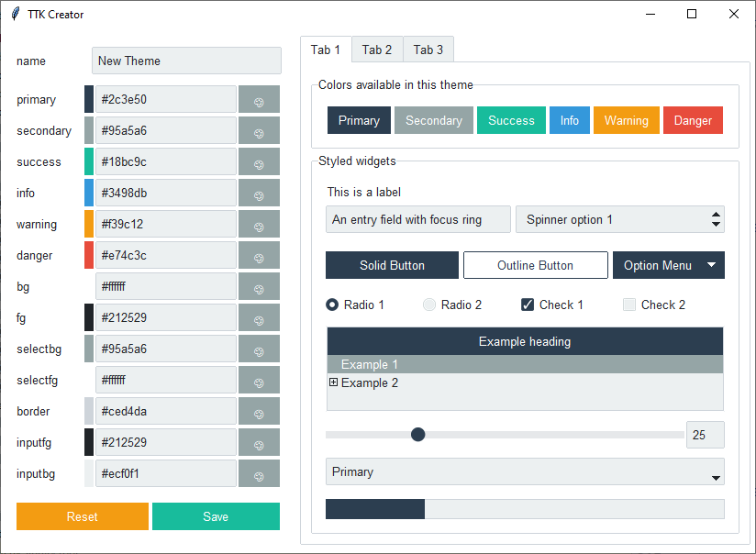Viewport: 756px width, 554px height.
Task: Open color picker for secondary color
Action: (259, 130)
